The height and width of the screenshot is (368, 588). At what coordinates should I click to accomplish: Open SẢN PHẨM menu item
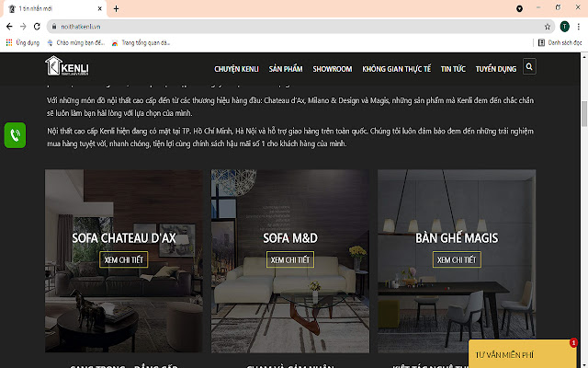tap(286, 69)
